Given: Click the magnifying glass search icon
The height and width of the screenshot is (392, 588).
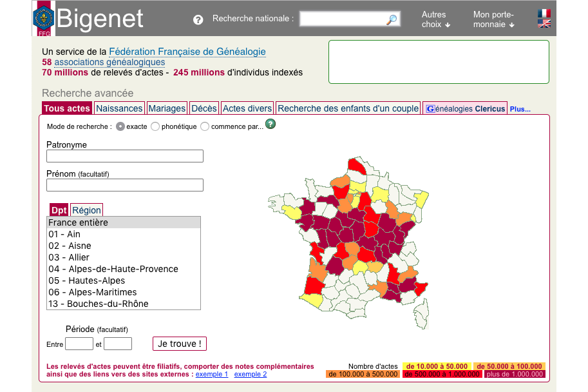Looking at the screenshot, I should pos(392,19).
